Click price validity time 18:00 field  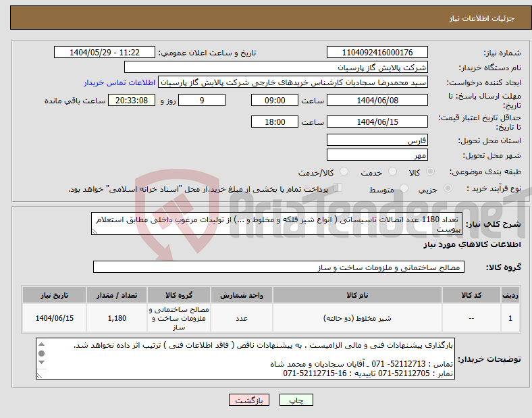coord(275,122)
